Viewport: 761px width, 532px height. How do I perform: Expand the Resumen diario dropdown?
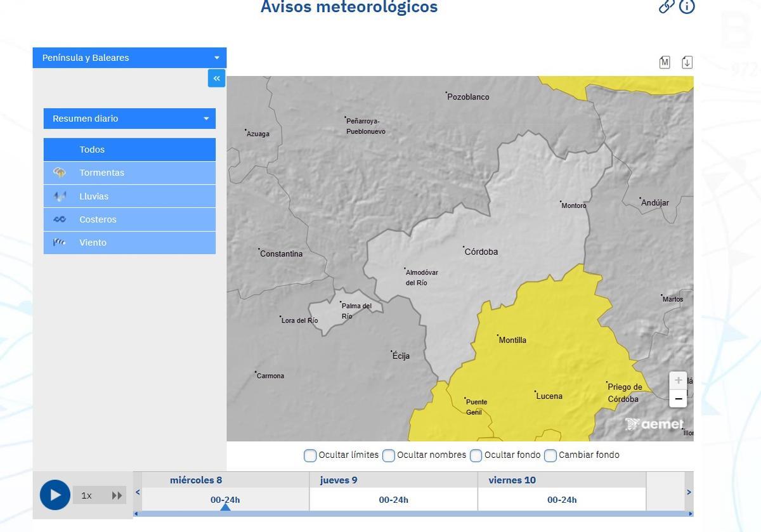pos(129,118)
